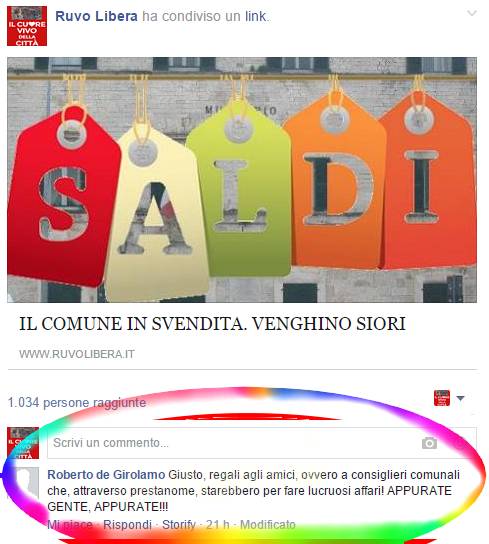Expand the posting-as page selector arrow
This screenshot has height=544, width=489.
[460, 398]
